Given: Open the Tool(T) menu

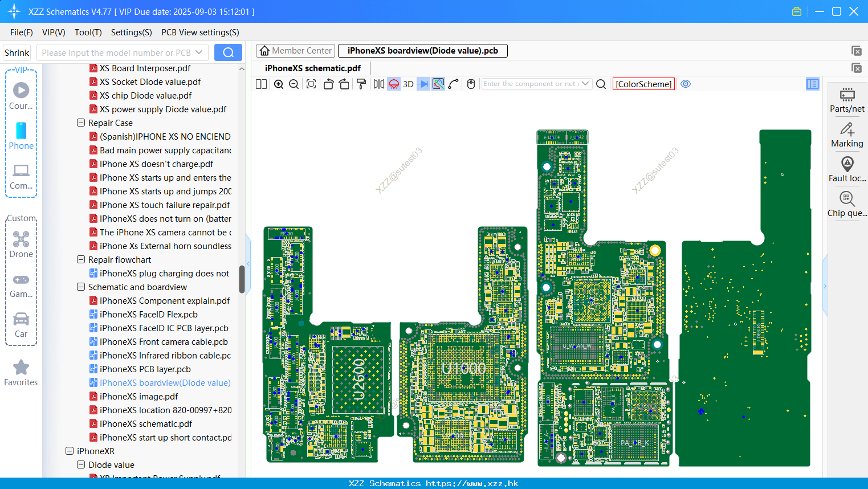Looking at the screenshot, I should pyautogui.click(x=88, y=32).
